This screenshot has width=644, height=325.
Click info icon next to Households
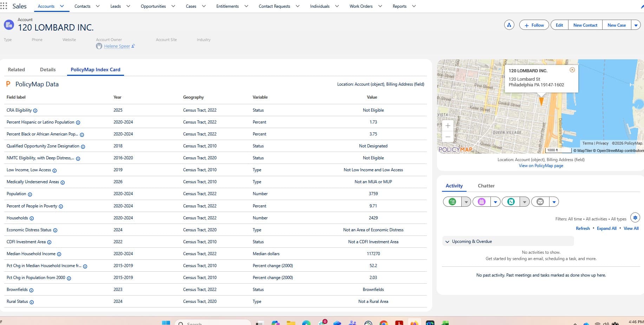(32, 218)
